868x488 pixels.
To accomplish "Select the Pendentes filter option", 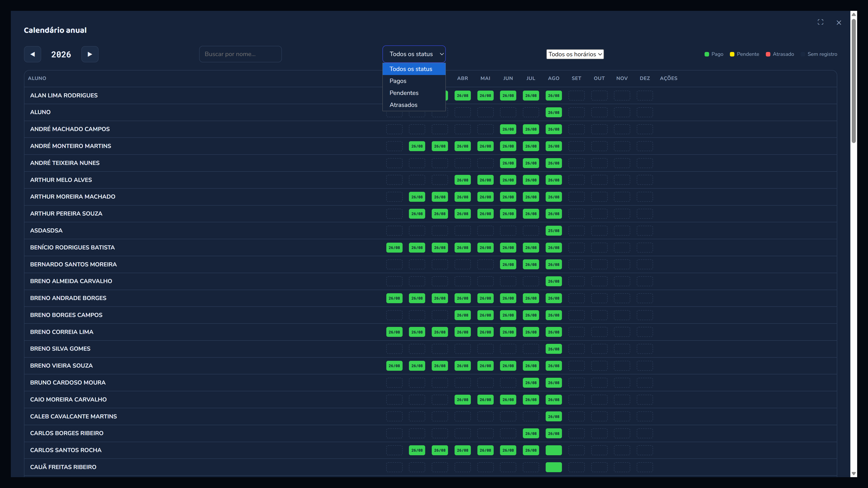I will pyautogui.click(x=414, y=93).
